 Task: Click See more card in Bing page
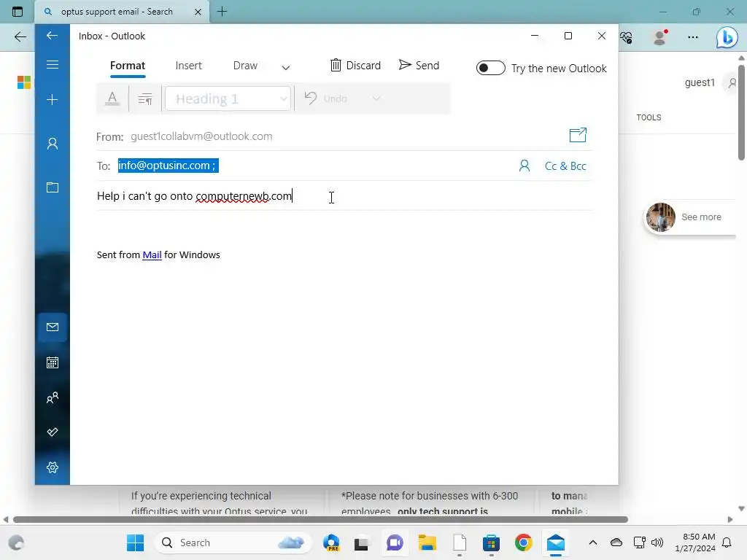tap(689, 217)
